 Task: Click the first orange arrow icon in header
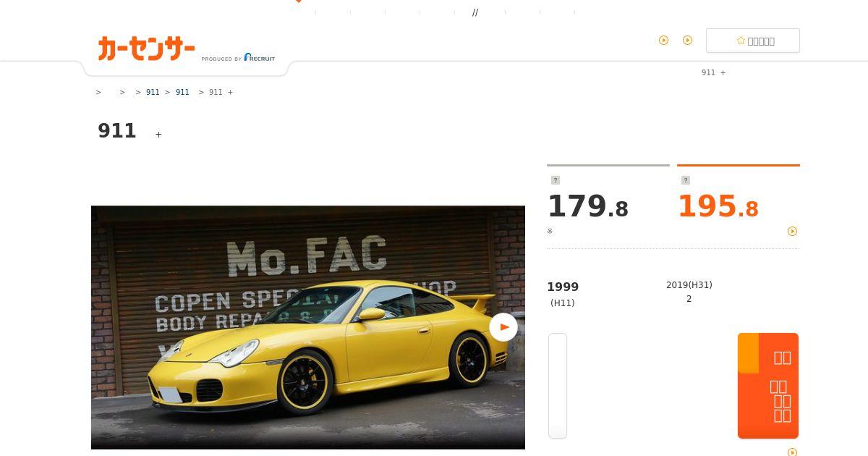click(663, 41)
